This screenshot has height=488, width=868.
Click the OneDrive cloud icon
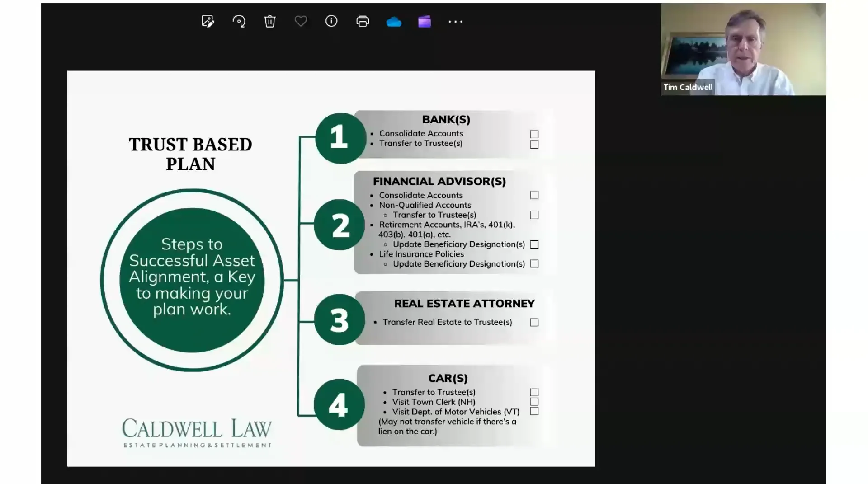point(394,22)
